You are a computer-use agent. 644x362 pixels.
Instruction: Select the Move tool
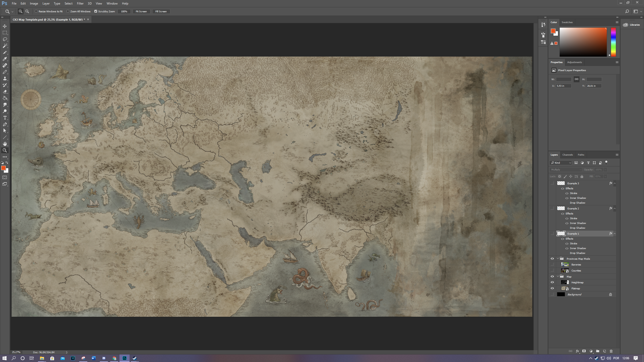click(x=5, y=26)
